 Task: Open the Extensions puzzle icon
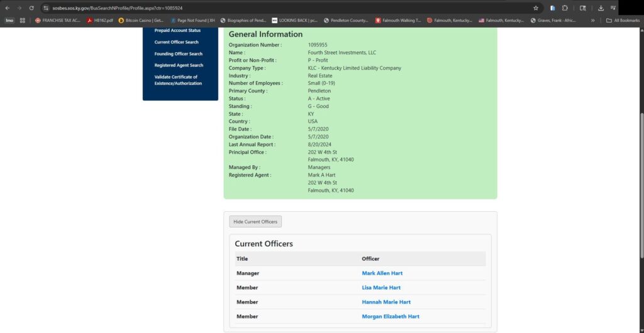[x=565, y=8]
